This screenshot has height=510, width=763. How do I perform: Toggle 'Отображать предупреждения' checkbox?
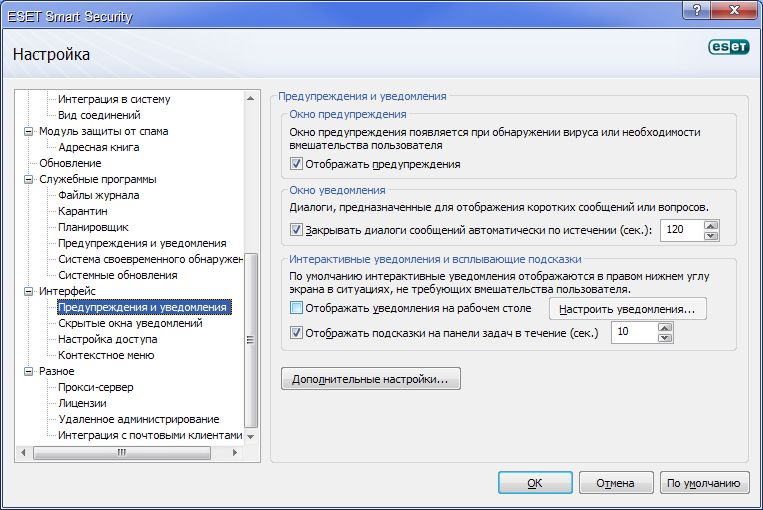point(296,164)
